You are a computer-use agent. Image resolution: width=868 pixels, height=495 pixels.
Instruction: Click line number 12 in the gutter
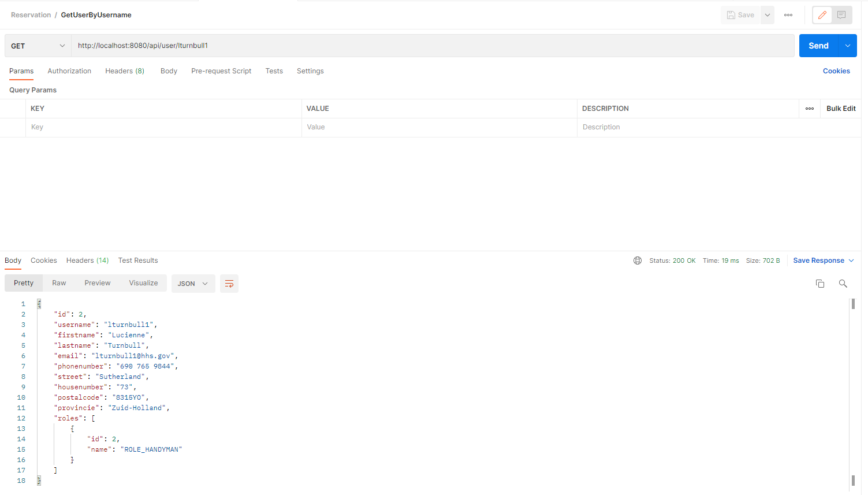pyautogui.click(x=21, y=418)
